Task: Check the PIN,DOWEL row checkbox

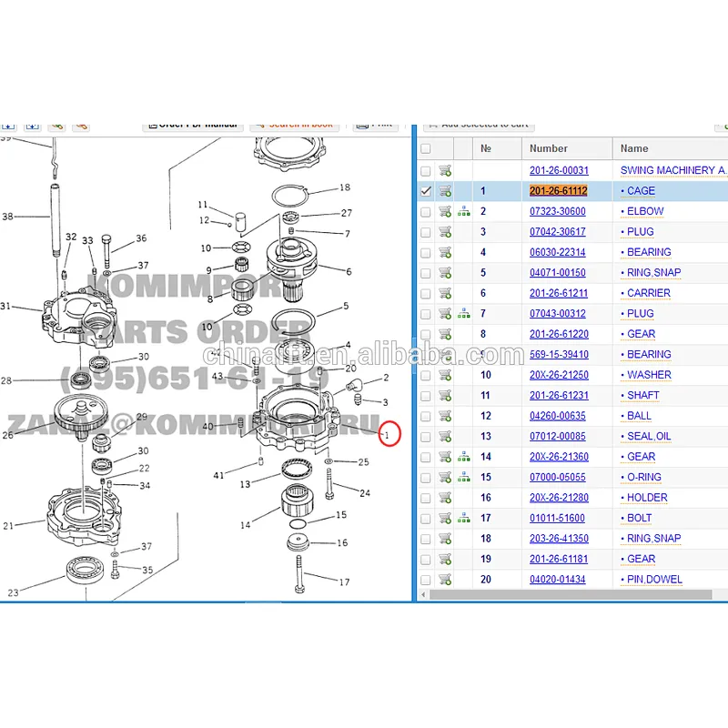Action: pyautogui.click(x=425, y=580)
